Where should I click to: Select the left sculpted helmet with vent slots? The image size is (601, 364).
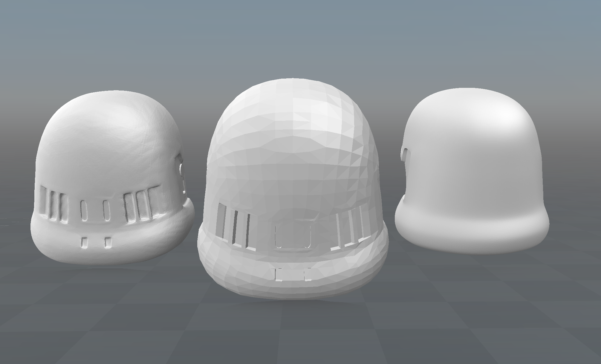112,177
